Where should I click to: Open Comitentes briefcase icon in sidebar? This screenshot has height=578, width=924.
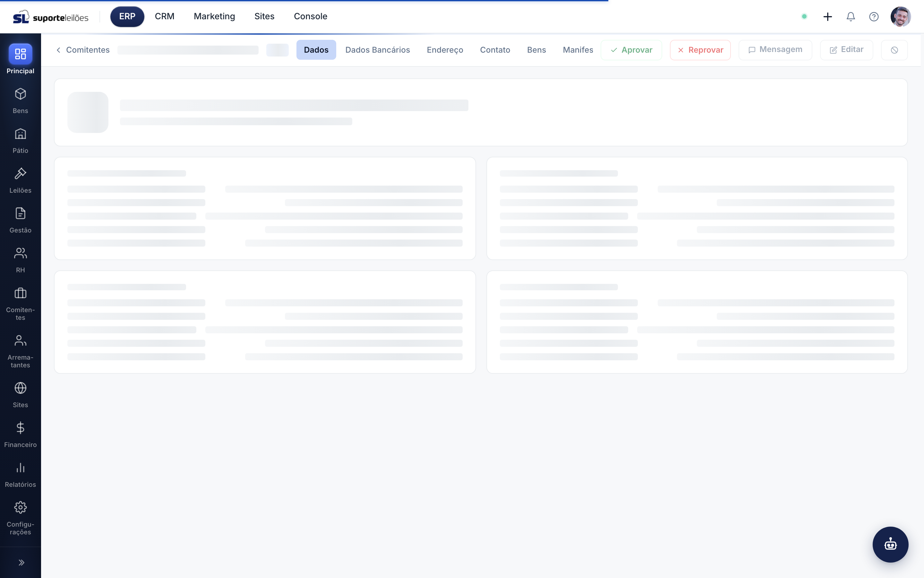click(x=20, y=293)
